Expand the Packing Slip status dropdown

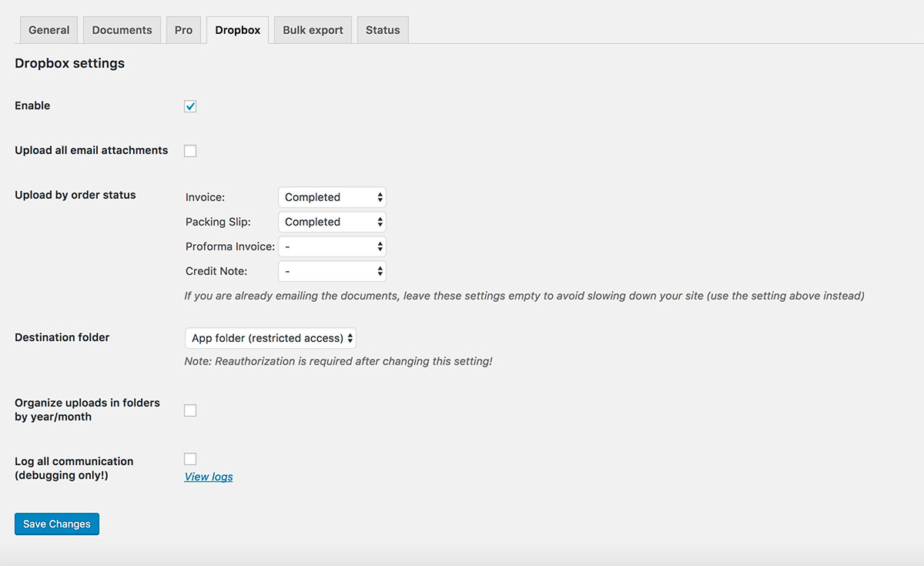[332, 222]
